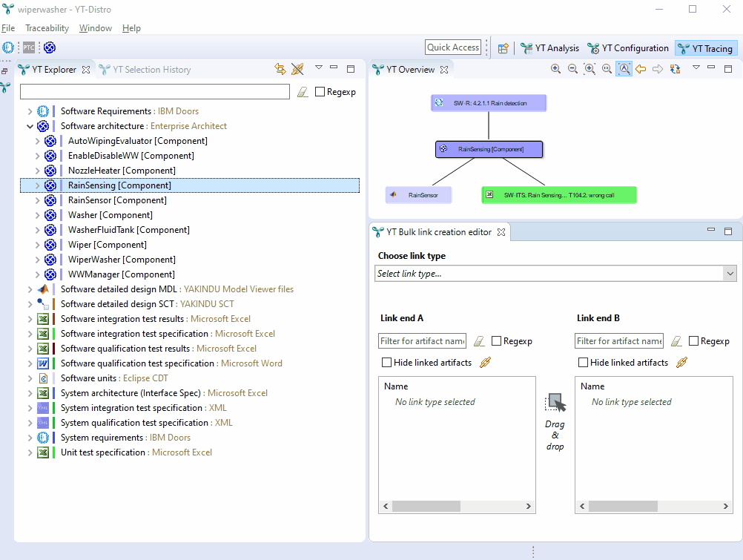This screenshot has width=743, height=560.
Task: Click the PTC toolbar icon
Action: coord(29,47)
